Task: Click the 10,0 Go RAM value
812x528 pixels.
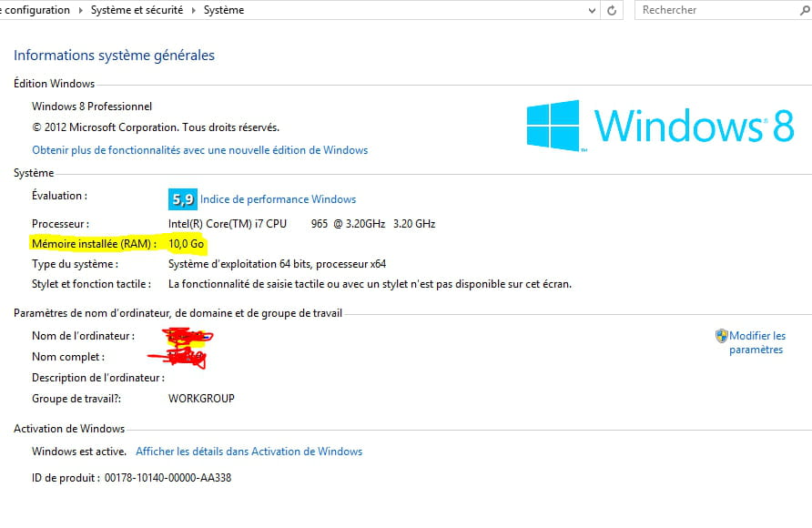Action: click(x=187, y=244)
